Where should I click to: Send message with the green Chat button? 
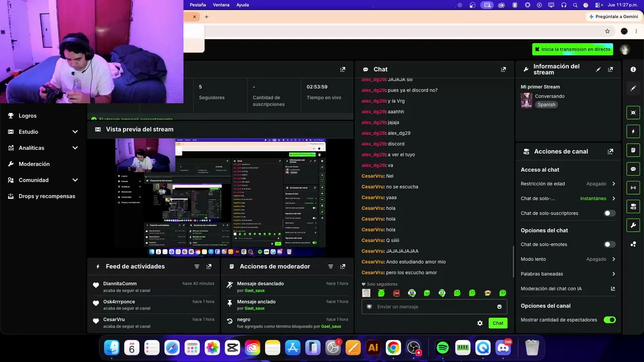498,323
